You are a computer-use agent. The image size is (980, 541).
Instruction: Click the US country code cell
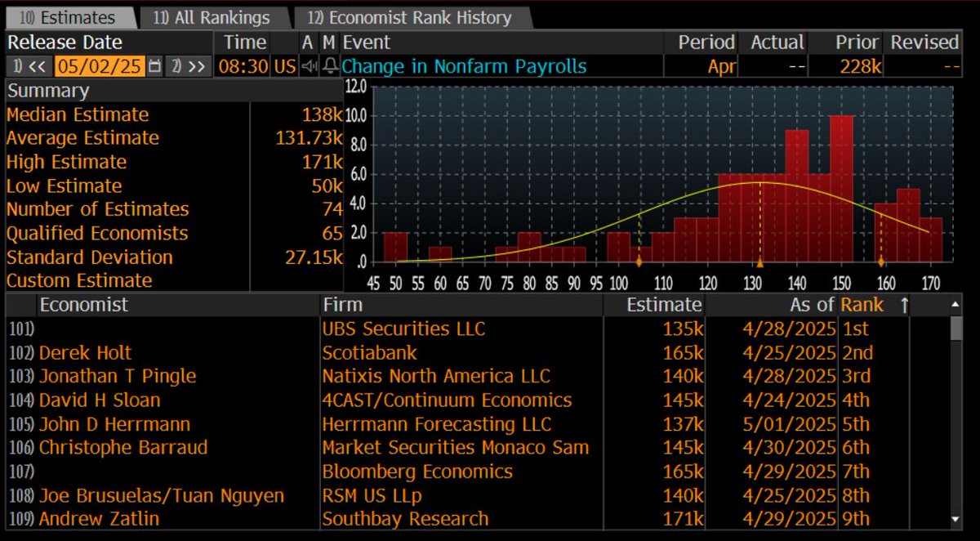(x=285, y=66)
